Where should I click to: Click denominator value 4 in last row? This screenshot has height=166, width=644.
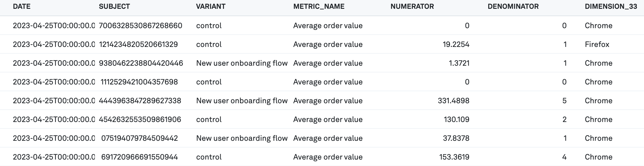(564, 157)
